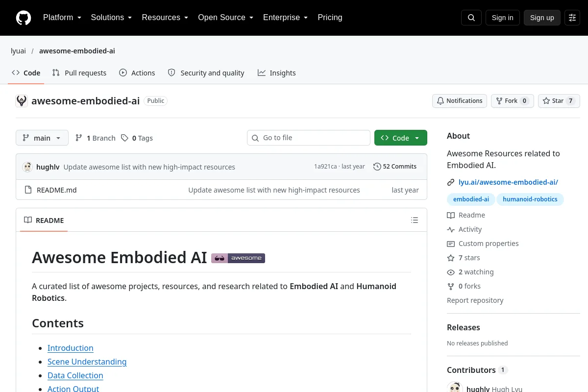The height and width of the screenshot is (392, 588).
Task: Click the branch icon next to 1 Branch
Action: [x=79, y=138]
